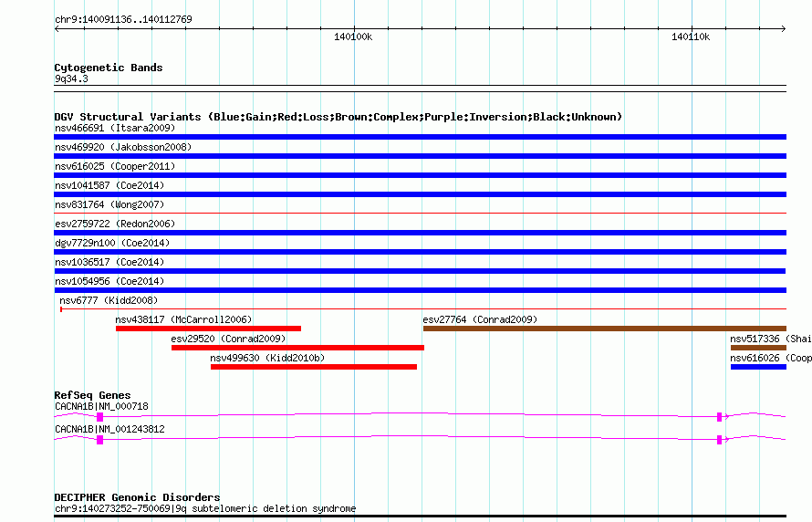
Task: Open esv2759722 (Redon2006) label
Action: tap(115, 224)
